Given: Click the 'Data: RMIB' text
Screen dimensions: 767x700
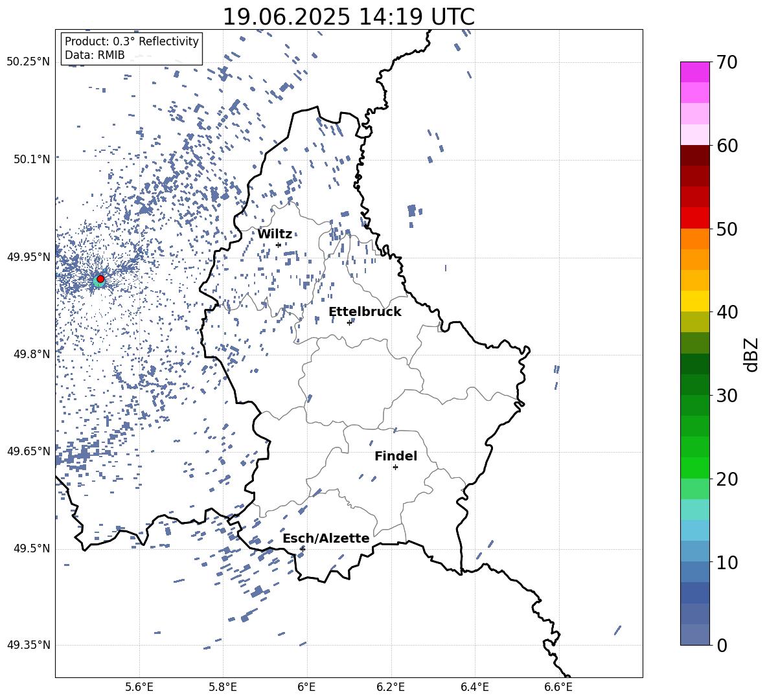Looking at the screenshot, I should coord(95,55).
